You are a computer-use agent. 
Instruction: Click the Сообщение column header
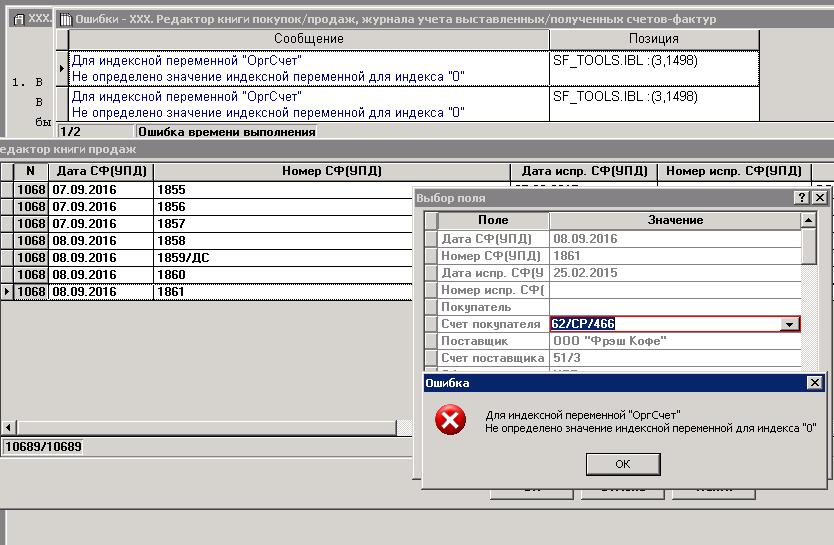(x=308, y=39)
